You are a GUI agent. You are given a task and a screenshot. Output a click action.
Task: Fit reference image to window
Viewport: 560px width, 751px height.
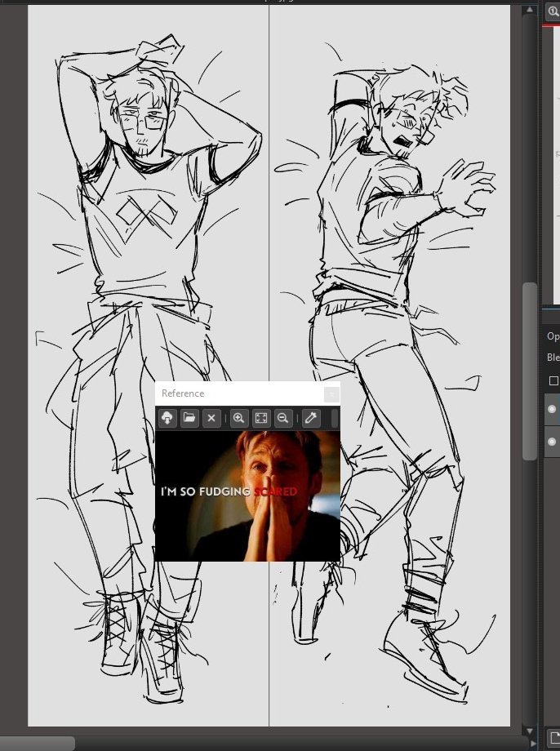[261, 418]
